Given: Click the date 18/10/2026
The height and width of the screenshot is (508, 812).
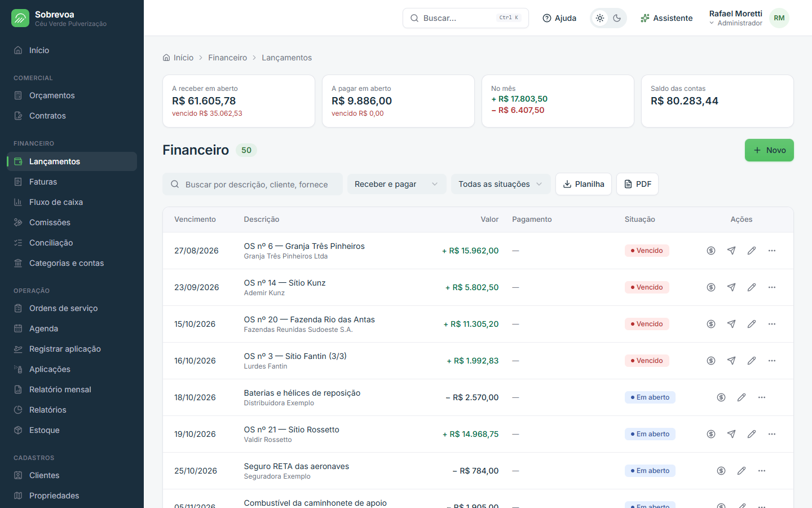Looking at the screenshot, I should tap(195, 397).
